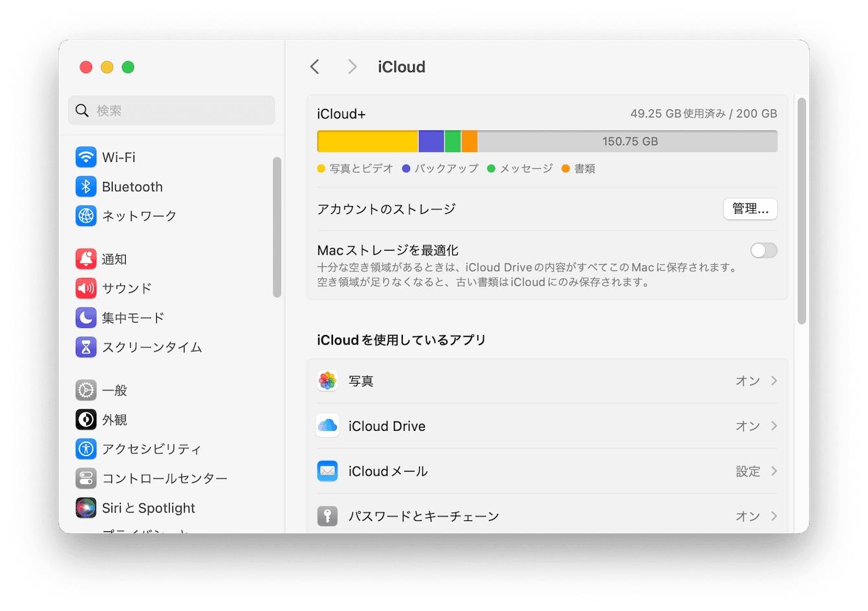Select 外観 label in sidebar
The image size is (868, 611).
tap(115, 420)
